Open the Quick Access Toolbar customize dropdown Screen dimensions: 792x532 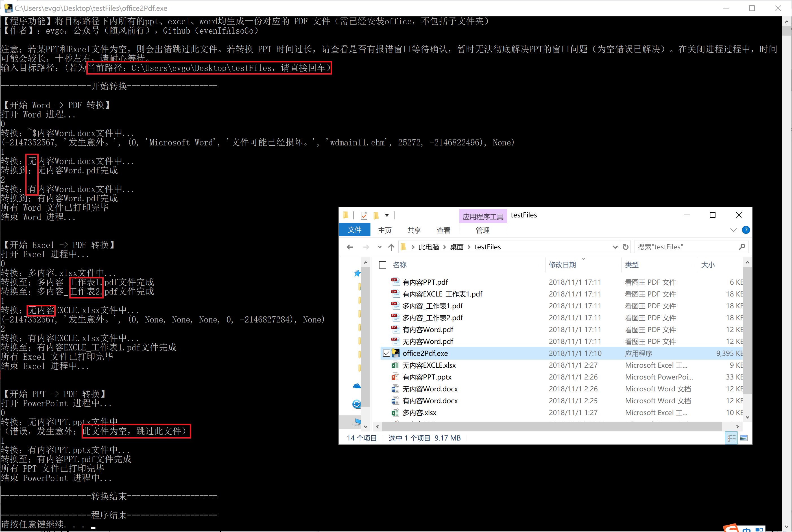point(387,215)
